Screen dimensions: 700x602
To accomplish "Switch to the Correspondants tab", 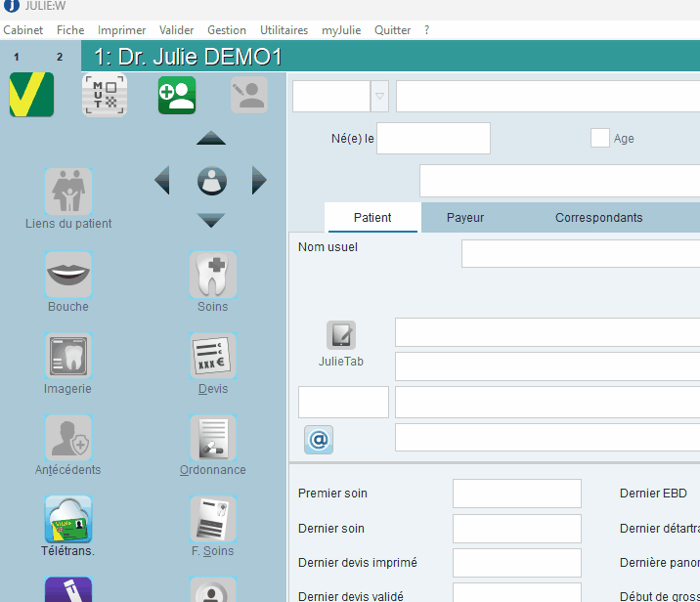I will tap(598, 217).
